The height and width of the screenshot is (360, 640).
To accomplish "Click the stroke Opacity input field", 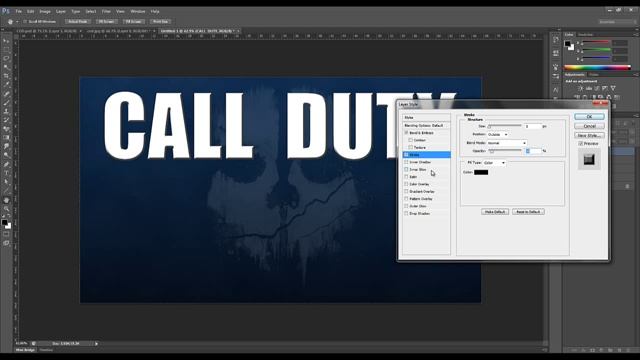I will coord(533,151).
